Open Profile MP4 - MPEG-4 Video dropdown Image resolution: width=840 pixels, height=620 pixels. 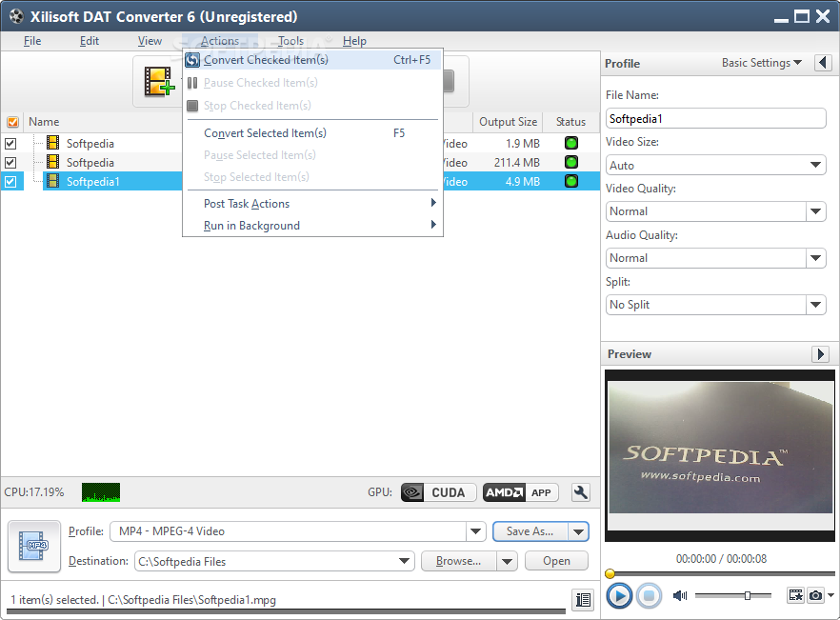coord(475,531)
